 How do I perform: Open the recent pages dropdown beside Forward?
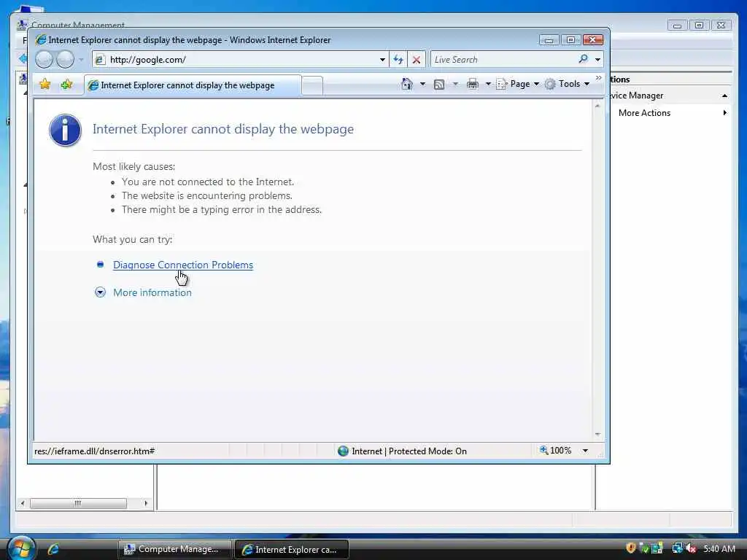tap(81, 60)
